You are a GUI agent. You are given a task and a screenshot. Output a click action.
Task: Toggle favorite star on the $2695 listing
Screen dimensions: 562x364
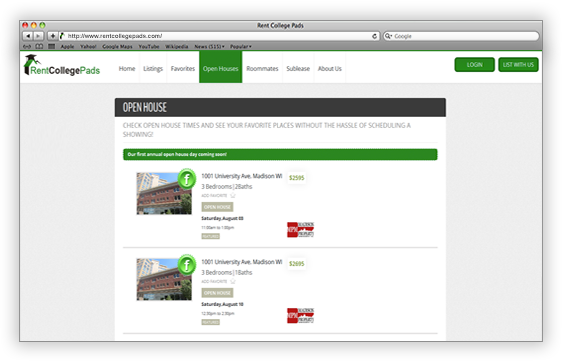tap(233, 281)
